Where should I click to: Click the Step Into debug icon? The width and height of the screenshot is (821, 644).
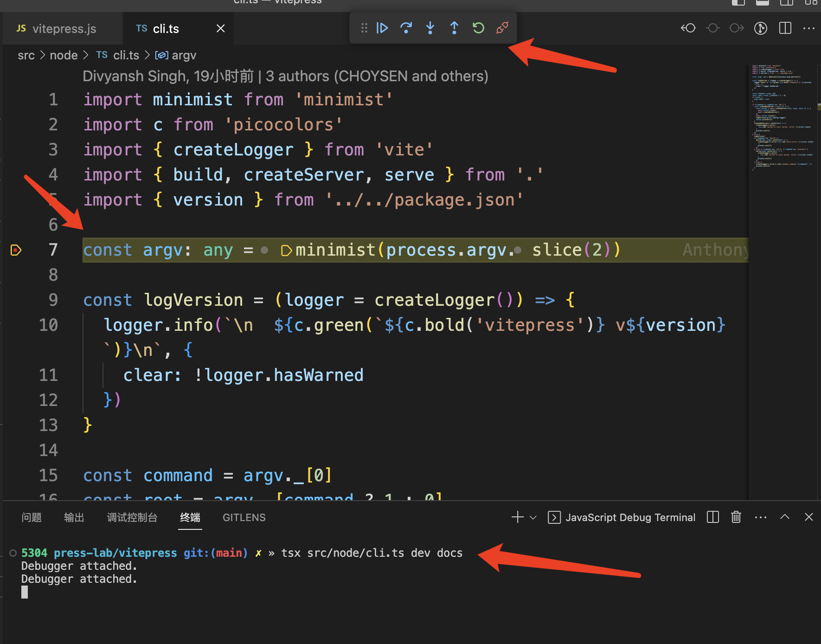click(430, 28)
